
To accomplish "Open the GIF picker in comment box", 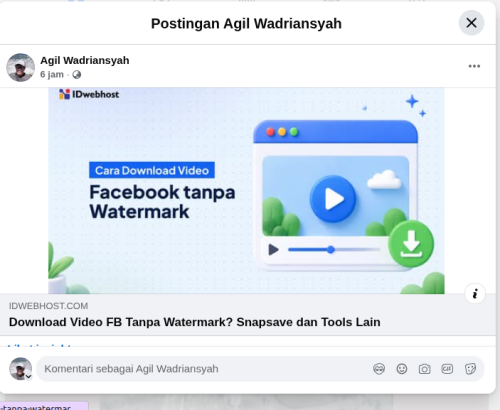I will pos(447,369).
